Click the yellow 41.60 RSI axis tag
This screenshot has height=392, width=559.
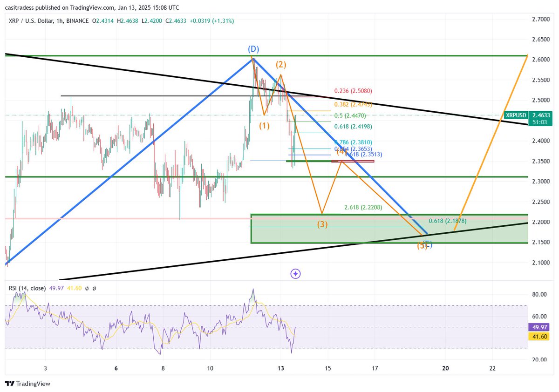539,337
